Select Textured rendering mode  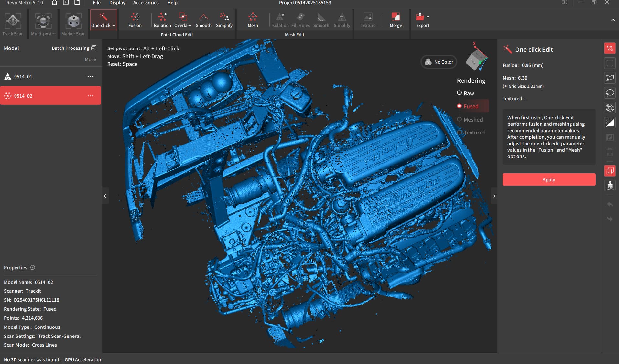click(471, 132)
